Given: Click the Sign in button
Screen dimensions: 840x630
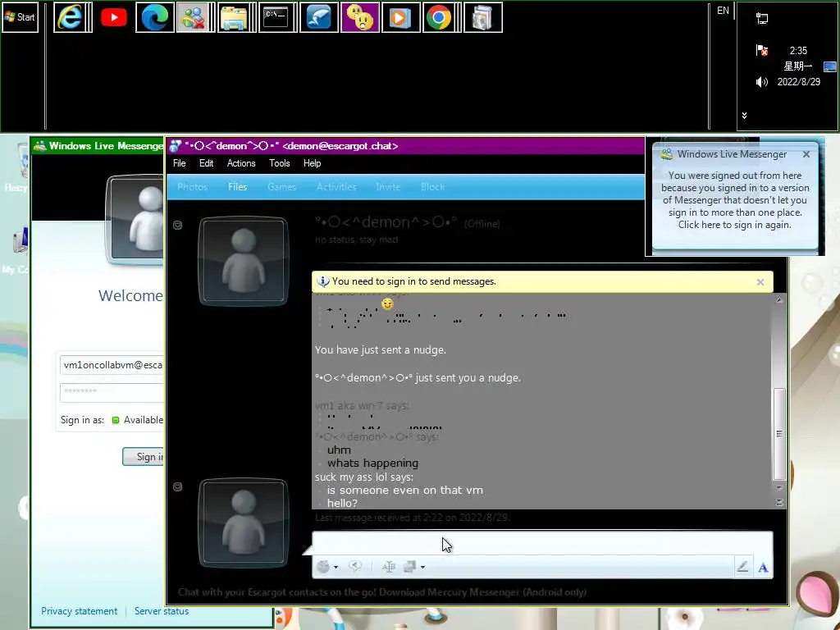Looking at the screenshot, I should (143, 456).
